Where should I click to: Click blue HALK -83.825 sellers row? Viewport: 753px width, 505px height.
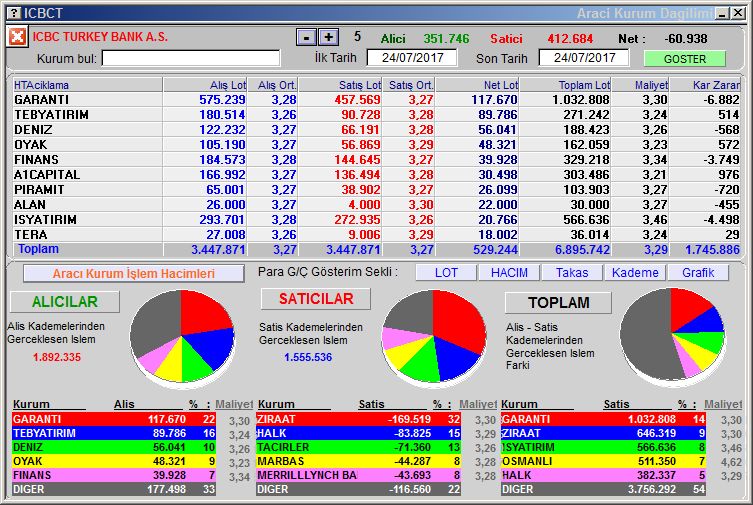(359, 433)
